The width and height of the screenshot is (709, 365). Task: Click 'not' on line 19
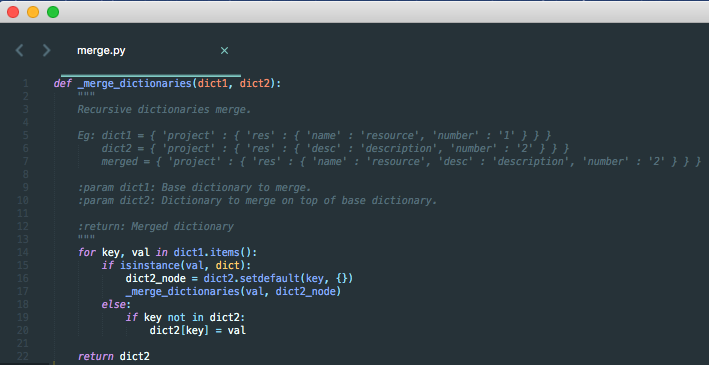point(176,318)
